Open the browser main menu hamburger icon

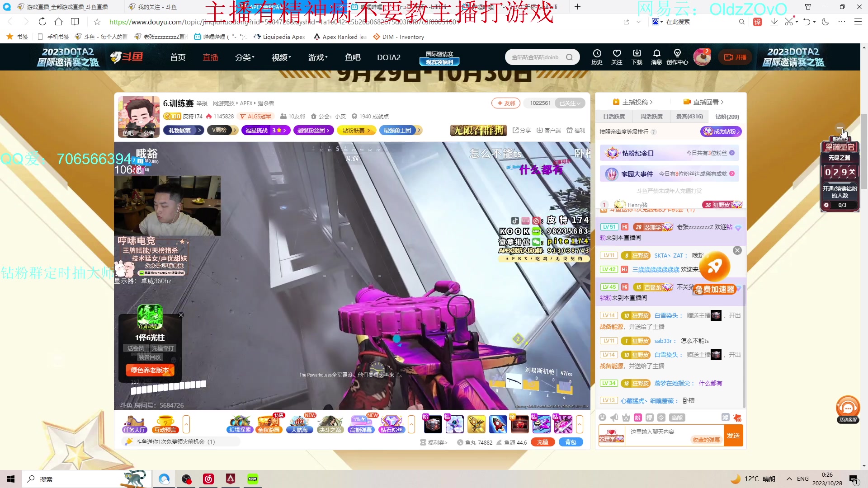tap(858, 22)
